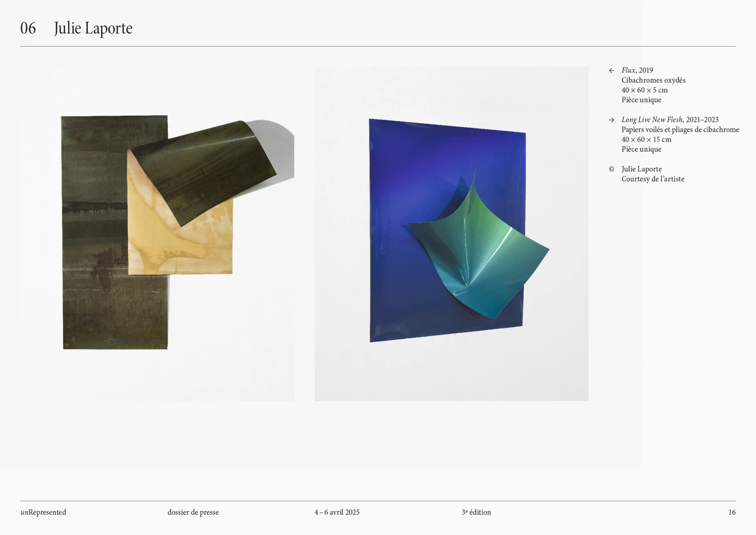This screenshot has height=535, width=756.
Task: Click the right arrow beside Long Live New Flesh
Action: 611,120
